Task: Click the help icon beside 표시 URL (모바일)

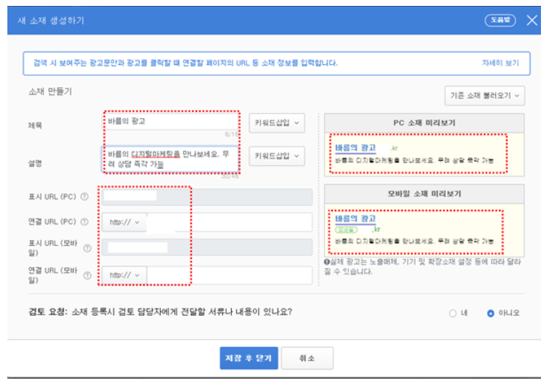Action: click(x=87, y=248)
